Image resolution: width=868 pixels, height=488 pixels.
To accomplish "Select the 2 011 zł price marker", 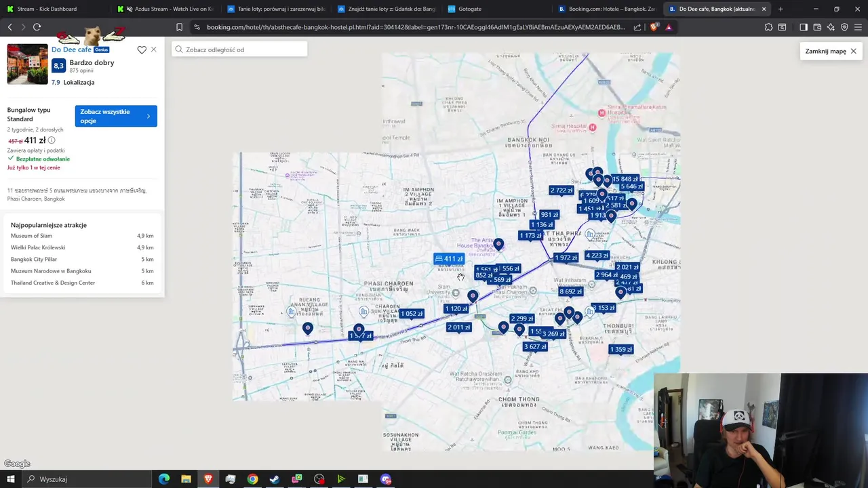I will [x=459, y=327].
